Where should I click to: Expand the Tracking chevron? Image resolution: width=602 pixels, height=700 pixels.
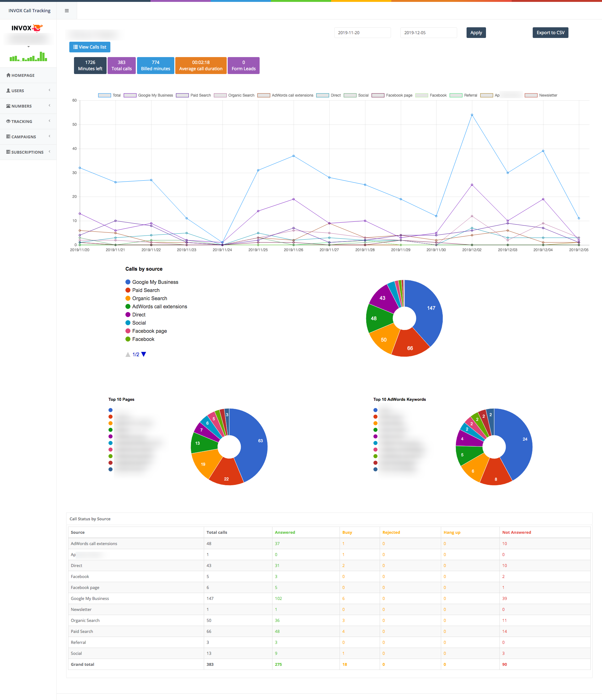click(x=49, y=121)
